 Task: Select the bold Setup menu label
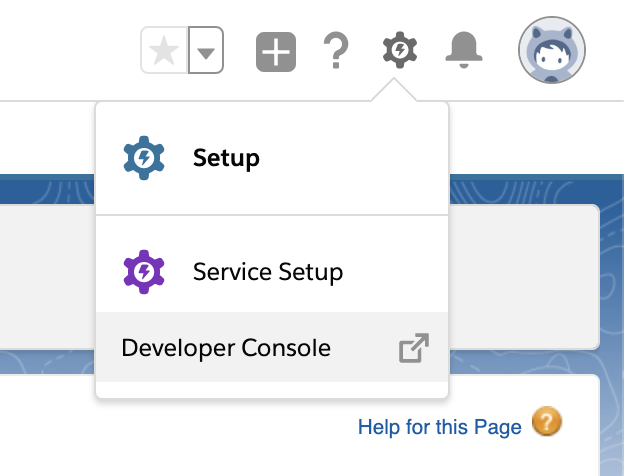(x=226, y=158)
